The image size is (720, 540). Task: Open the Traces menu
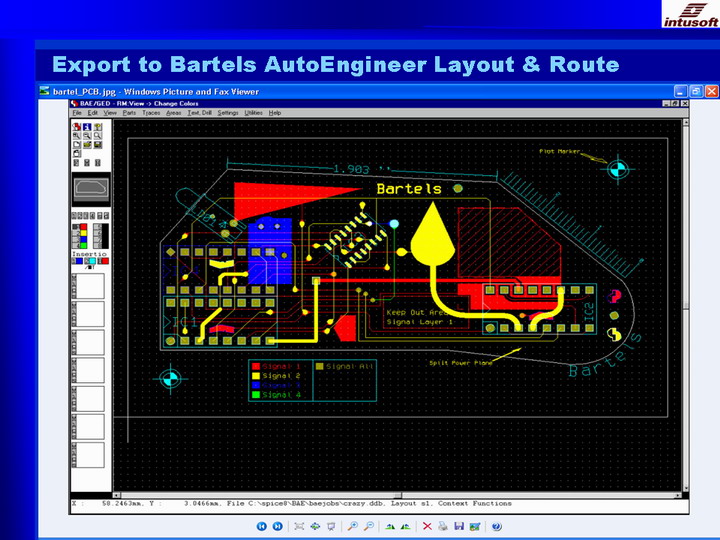[x=151, y=112]
